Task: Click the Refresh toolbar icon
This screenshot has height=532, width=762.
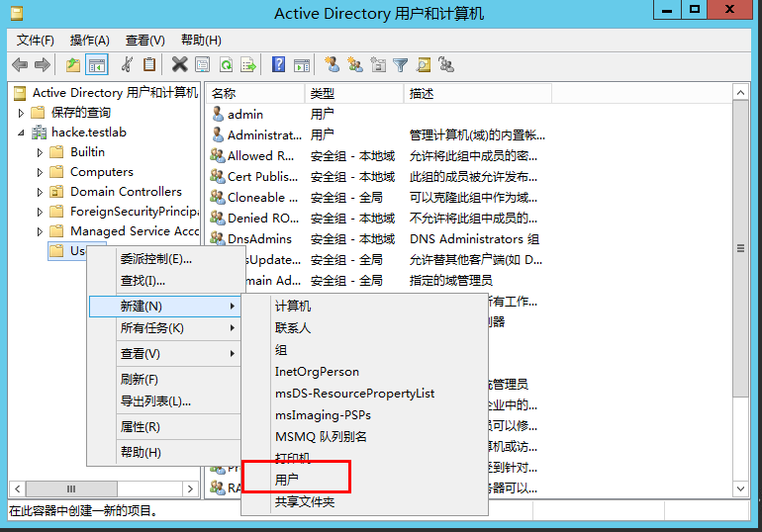Action: pos(226,64)
